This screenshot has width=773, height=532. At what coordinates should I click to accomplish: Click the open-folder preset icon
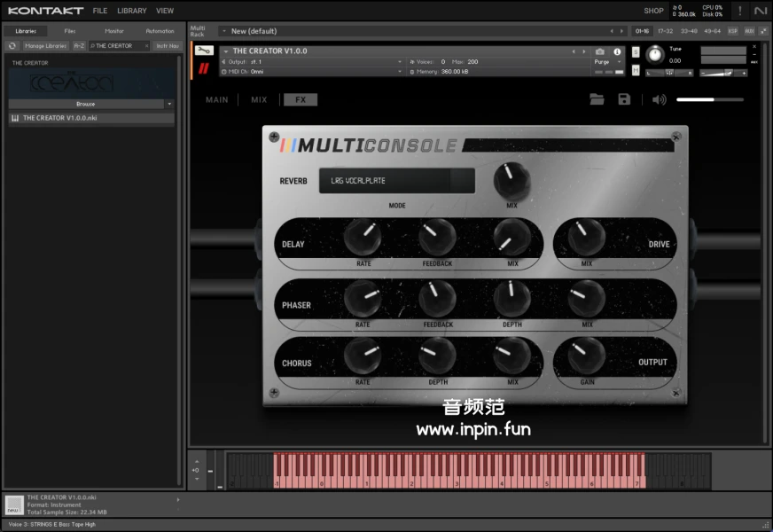(x=597, y=99)
